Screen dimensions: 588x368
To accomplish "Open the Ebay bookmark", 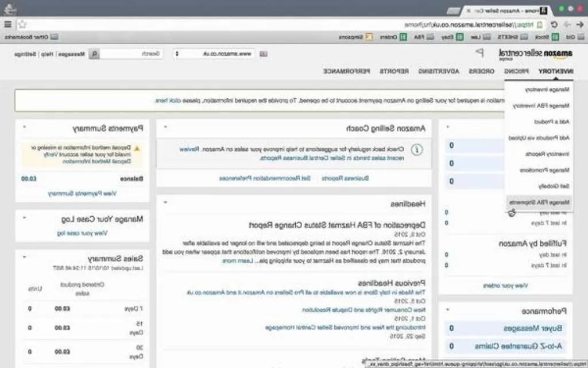I will [x=452, y=37].
